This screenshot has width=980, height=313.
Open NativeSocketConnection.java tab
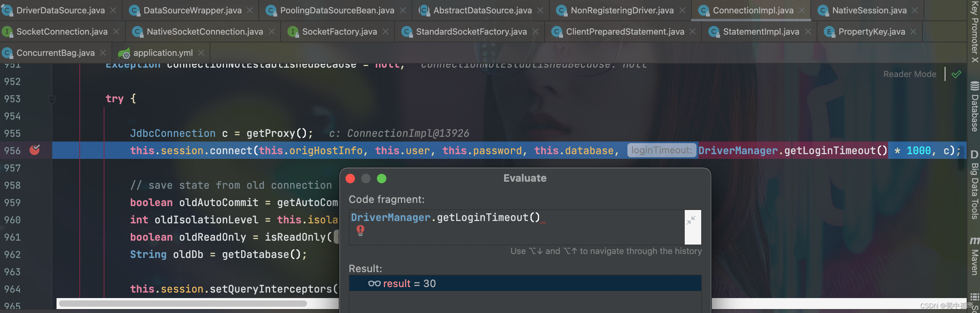click(205, 31)
